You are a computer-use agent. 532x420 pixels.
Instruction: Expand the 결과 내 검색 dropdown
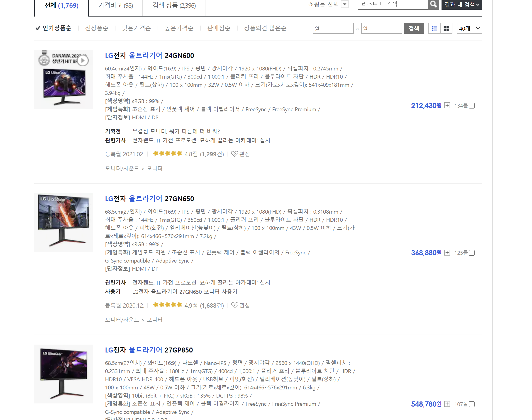point(462,5)
